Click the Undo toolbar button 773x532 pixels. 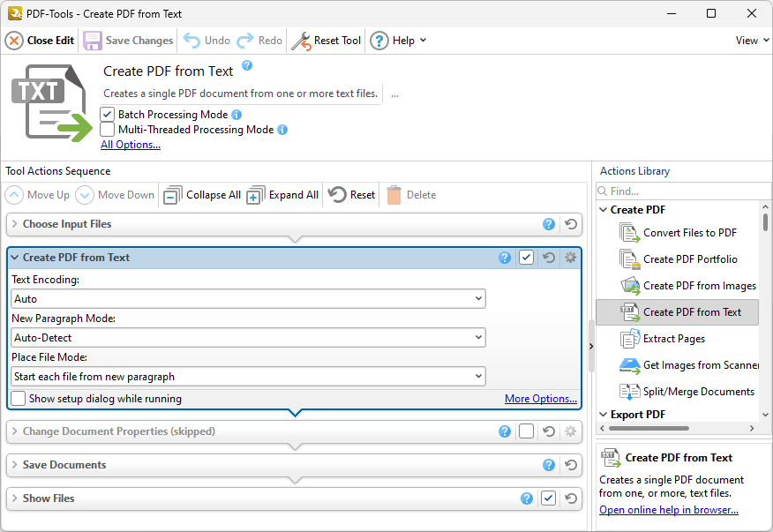coord(206,41)
